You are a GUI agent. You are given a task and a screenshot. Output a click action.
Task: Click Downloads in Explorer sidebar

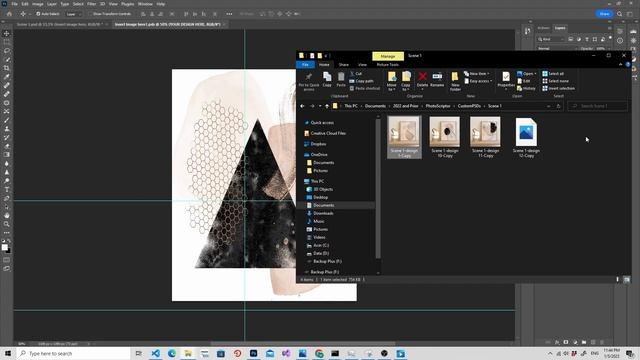[323, 213]
